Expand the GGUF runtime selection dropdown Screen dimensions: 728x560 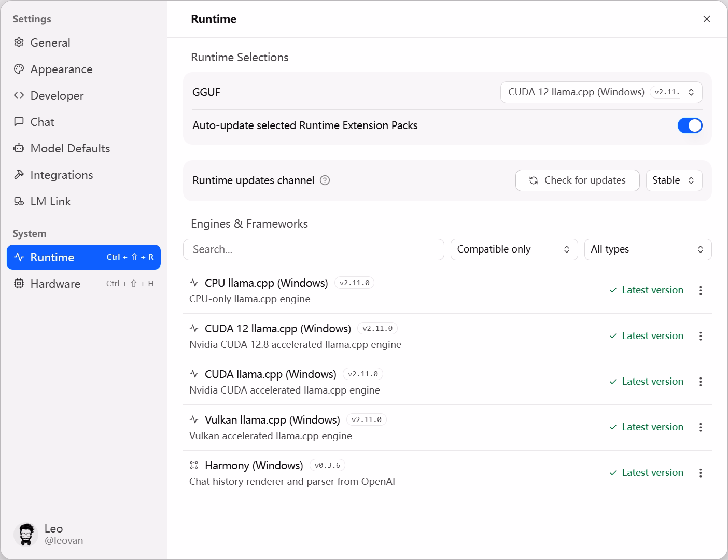601,92
